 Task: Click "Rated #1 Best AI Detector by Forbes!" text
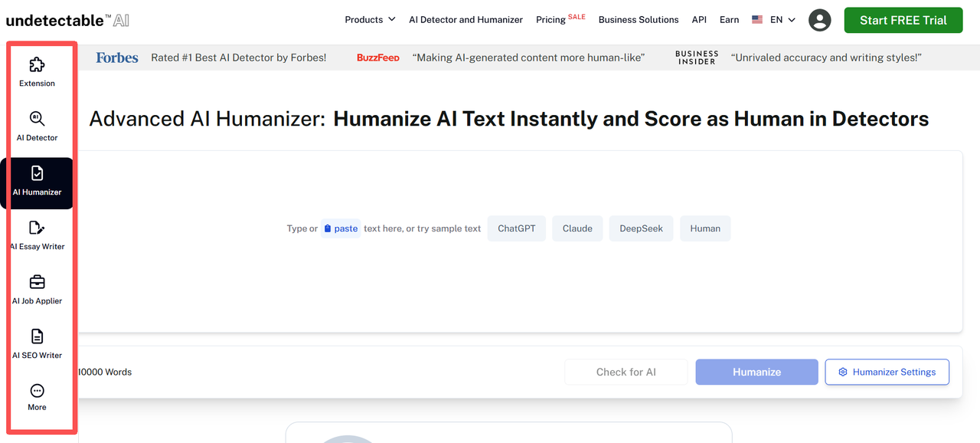click(239, 57)
